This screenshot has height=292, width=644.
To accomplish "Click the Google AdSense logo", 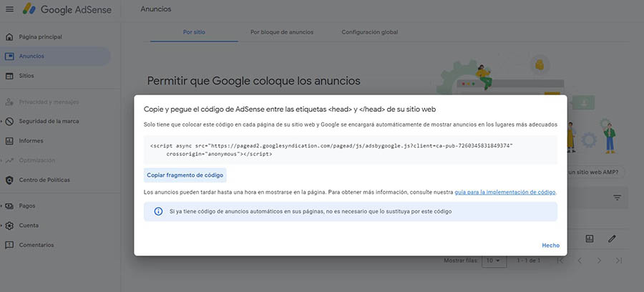I will point(63,9).
